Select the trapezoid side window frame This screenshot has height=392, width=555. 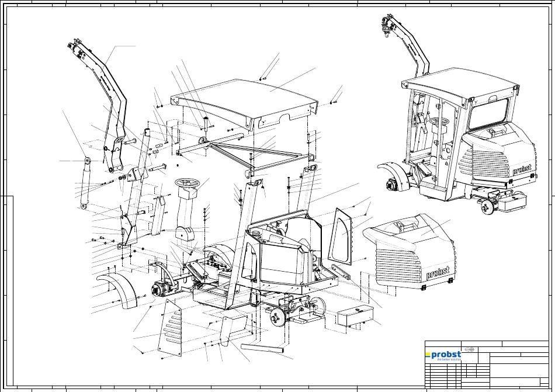coord(340,235)
